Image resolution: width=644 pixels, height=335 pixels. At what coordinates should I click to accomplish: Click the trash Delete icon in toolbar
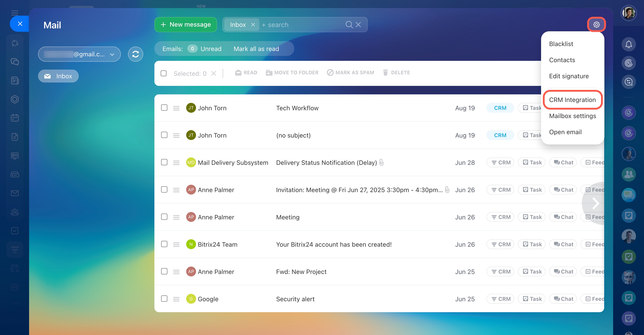click(x=385, y=72)
